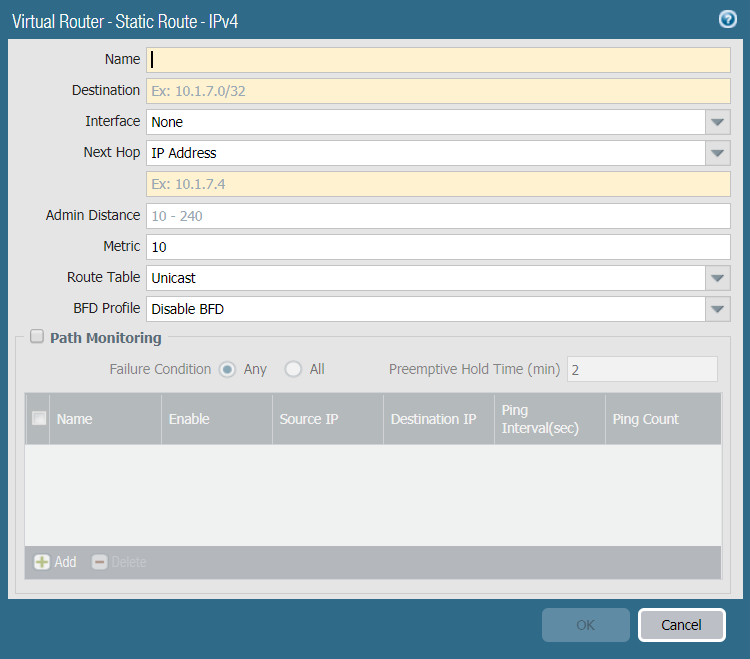This screenshot has width=750, height=659.
Task: Click the Cancel button
Action: (681, 625)
